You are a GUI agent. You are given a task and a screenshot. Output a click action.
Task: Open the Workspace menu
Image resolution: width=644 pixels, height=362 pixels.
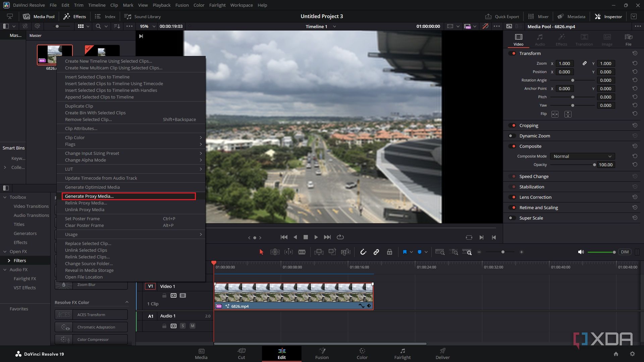tap(241, 5)
